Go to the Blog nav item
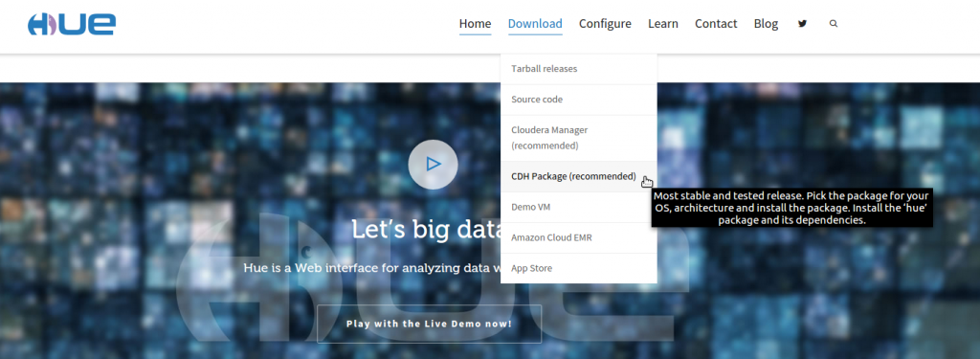Image resolution: width=980 pixels, height=359 pixels. pyautogui.click(x=767, y=24)
